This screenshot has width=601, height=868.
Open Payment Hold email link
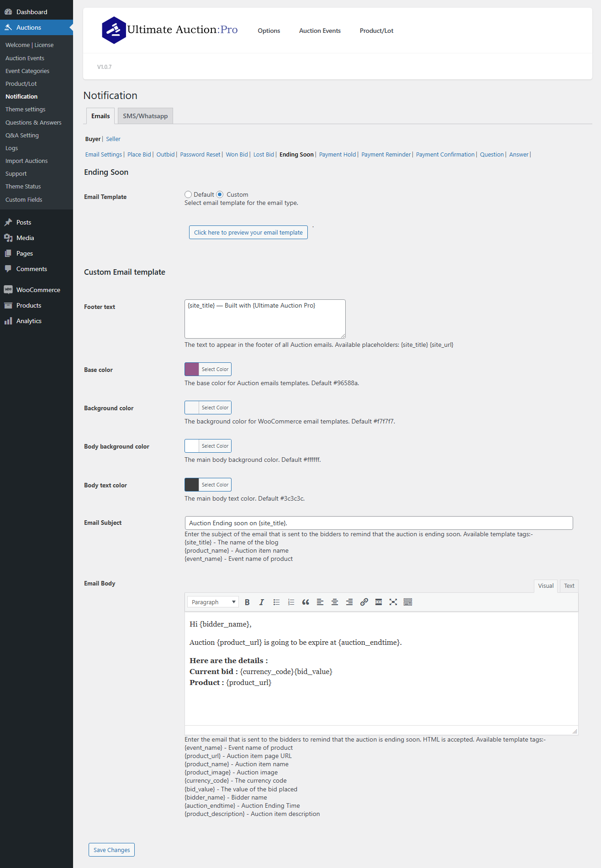tap(337, 154)
